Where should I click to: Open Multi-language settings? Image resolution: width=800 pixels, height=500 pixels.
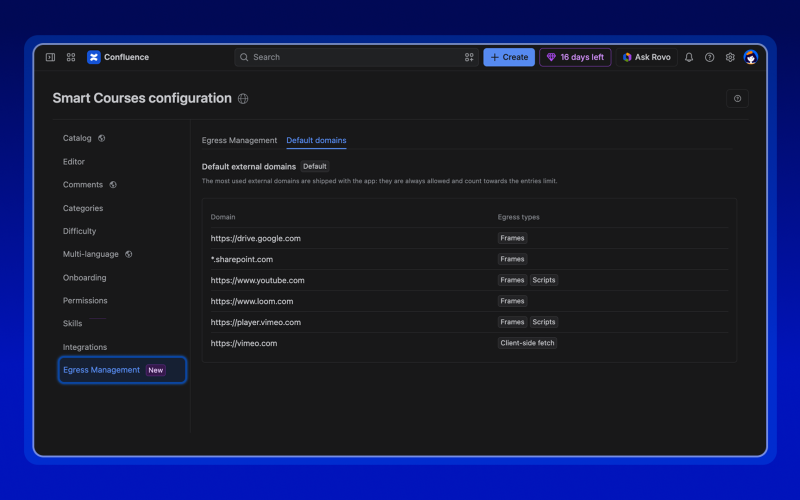(90, 254)
